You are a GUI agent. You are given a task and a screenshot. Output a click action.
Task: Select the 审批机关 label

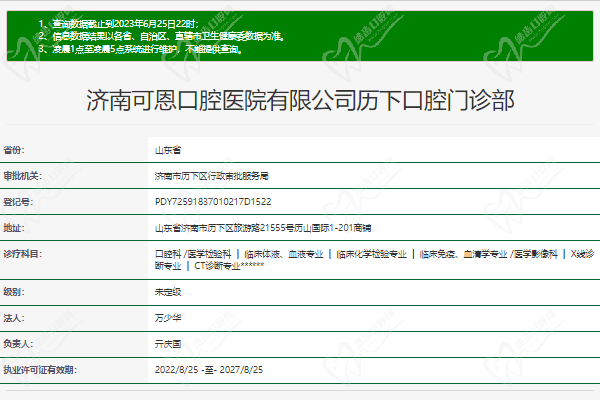[x=23, y=176]
